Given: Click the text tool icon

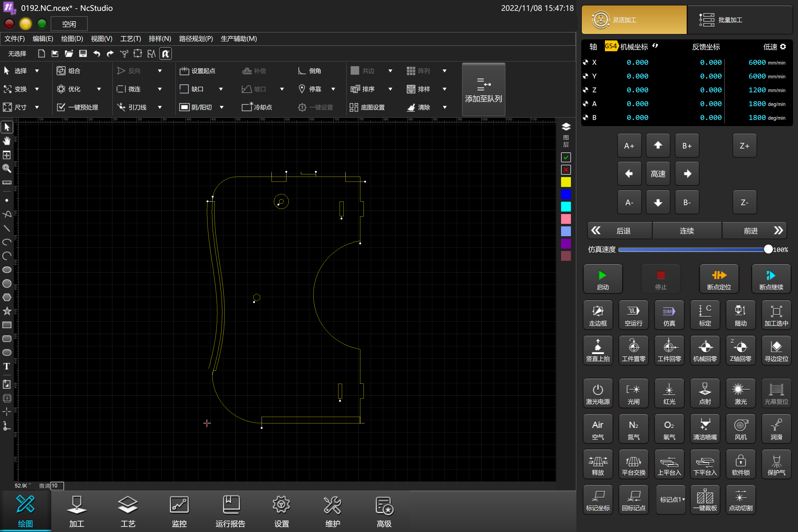Looking at the screenshot, I should (7, 366).
